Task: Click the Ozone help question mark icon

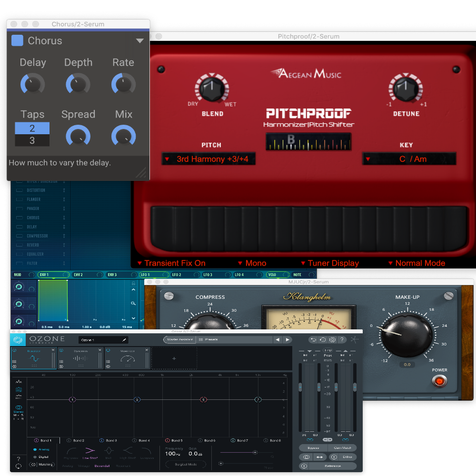Action: 342,339
